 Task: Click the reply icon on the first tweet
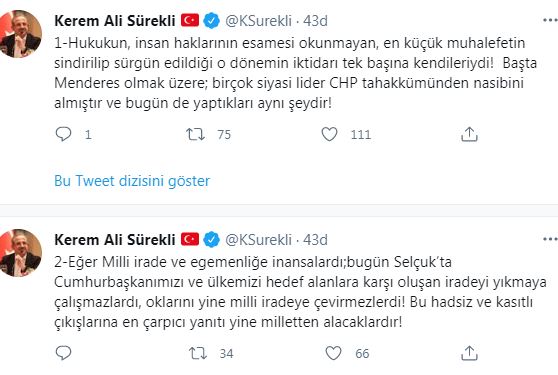pos(64,134)
